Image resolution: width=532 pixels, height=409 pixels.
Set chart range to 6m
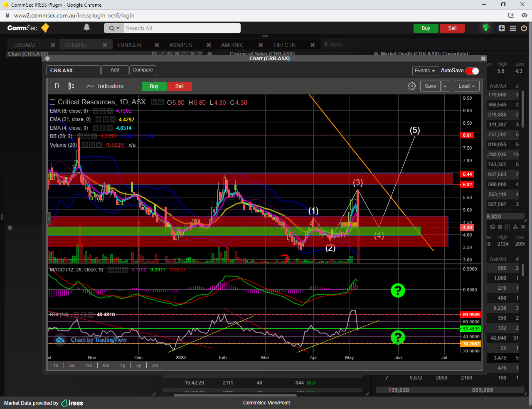(x=106, y=365)
